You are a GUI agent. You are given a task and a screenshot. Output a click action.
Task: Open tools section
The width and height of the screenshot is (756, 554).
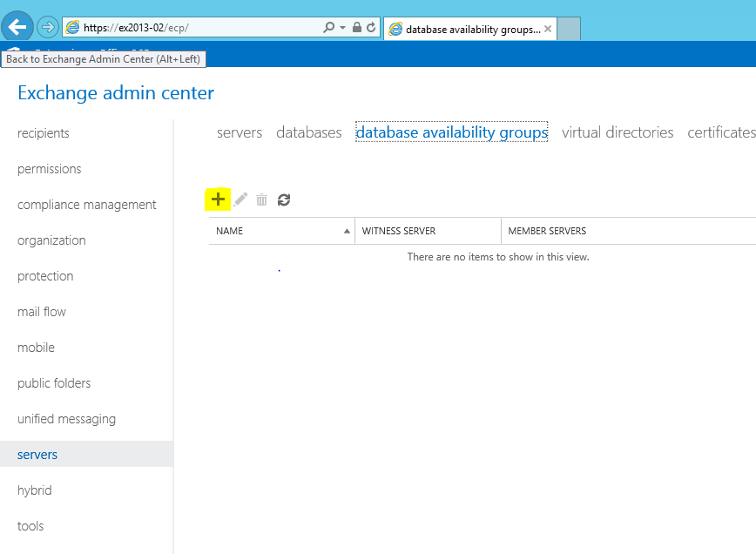click(30, 525)
